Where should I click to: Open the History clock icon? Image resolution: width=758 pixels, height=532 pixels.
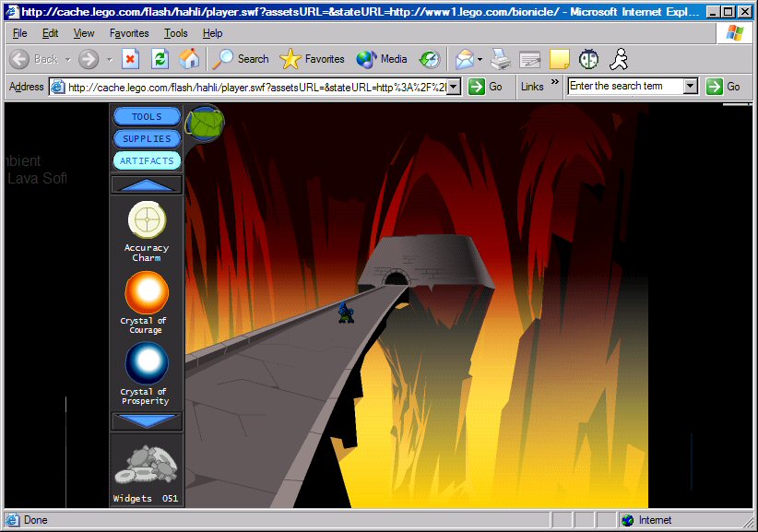click(x=430, y=59)
